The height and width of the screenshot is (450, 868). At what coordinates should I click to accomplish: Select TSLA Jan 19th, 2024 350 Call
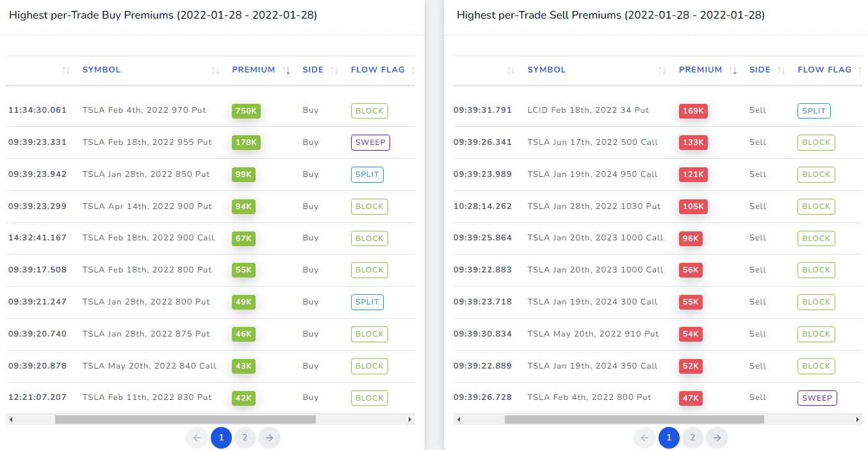point(593,366)
